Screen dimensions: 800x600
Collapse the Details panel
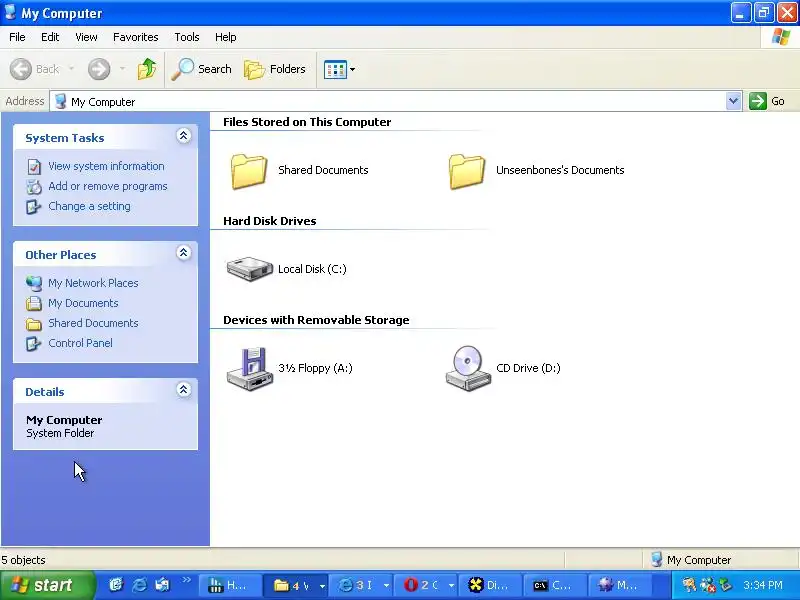pos(184,390)
